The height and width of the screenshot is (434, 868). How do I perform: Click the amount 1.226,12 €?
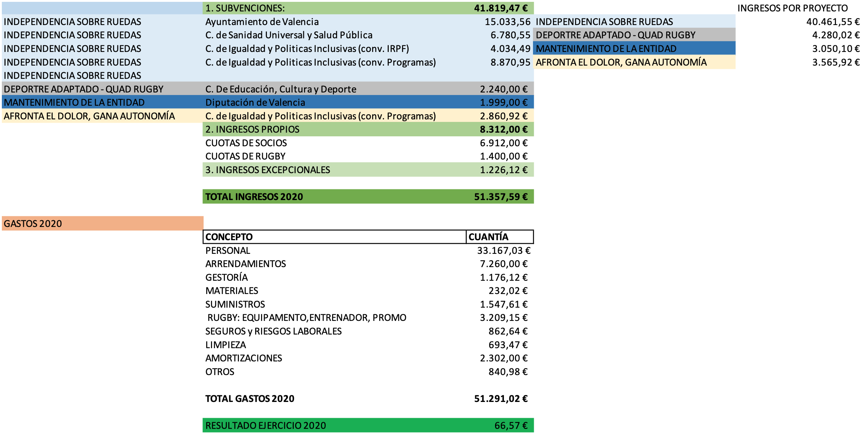click(x=504, y=170)
